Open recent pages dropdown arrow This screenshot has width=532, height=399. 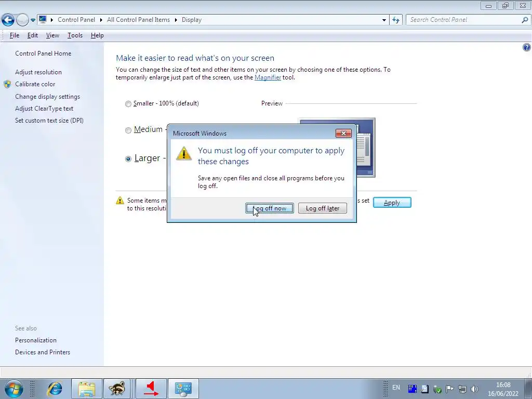pos(33,20)
